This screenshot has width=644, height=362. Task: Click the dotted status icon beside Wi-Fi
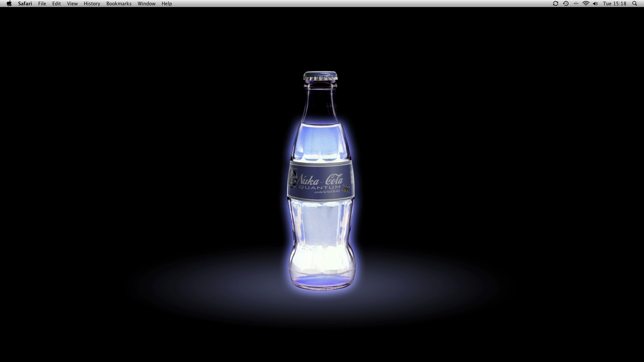(x=576, y=4)
